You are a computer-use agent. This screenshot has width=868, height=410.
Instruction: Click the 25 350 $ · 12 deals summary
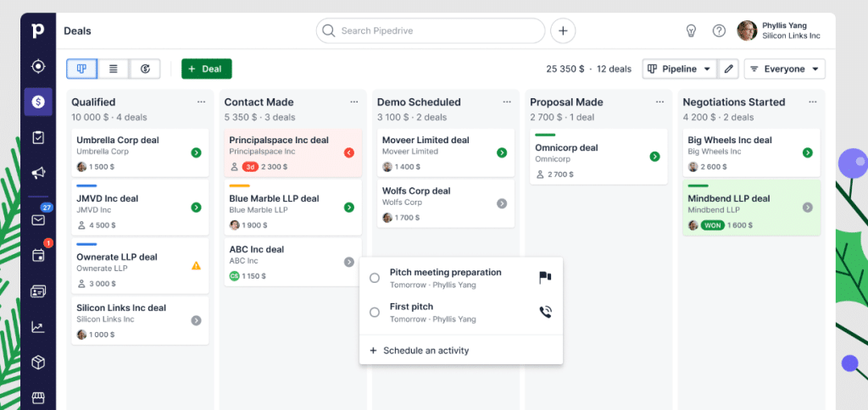(588, 69)
